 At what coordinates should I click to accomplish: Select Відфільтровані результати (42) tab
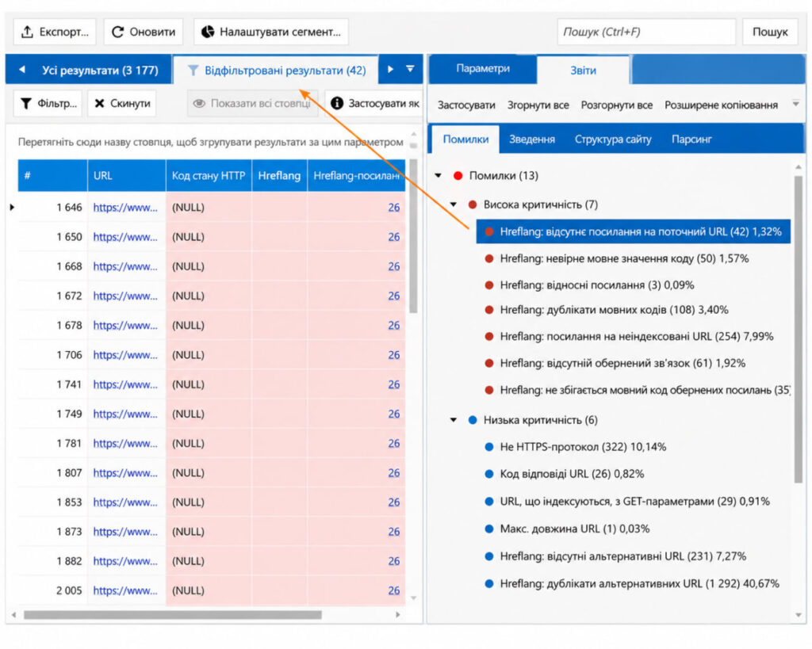pos(277,70)
